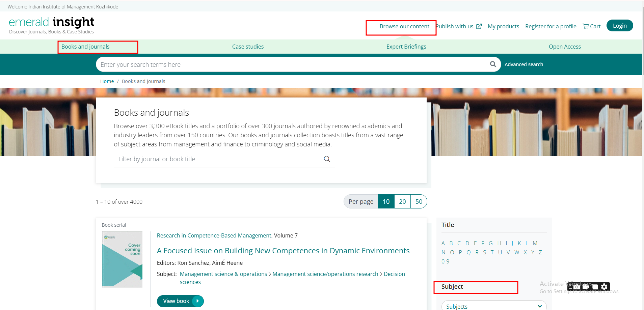Click the external link icon beside Publish with us
Screen dimensions: 644x310
(x=479, y=26)
